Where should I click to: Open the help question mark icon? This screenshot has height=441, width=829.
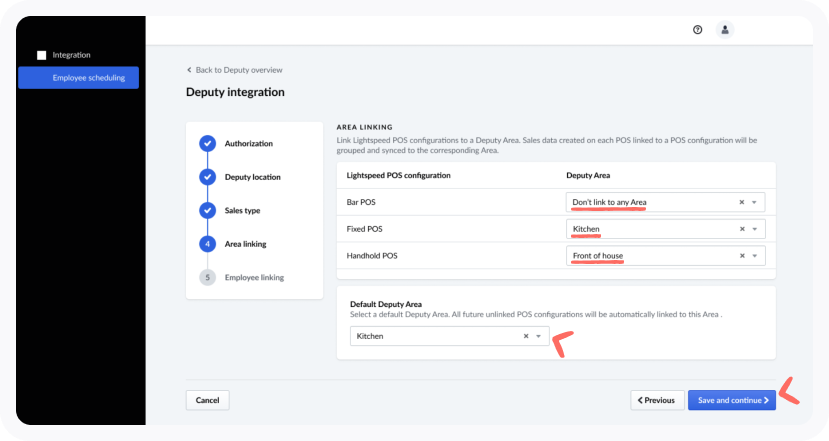[697, 30]
